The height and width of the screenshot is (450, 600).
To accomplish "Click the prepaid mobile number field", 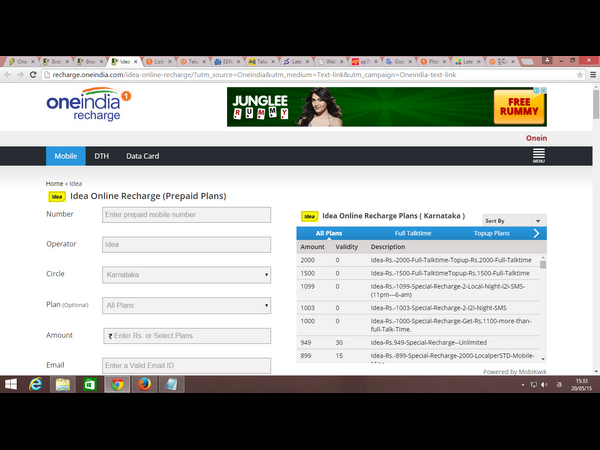I will point(187,214).
